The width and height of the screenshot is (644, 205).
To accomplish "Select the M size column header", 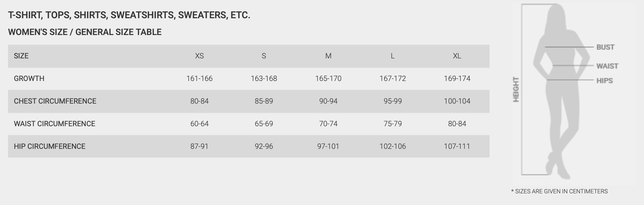I will (328, 56).
